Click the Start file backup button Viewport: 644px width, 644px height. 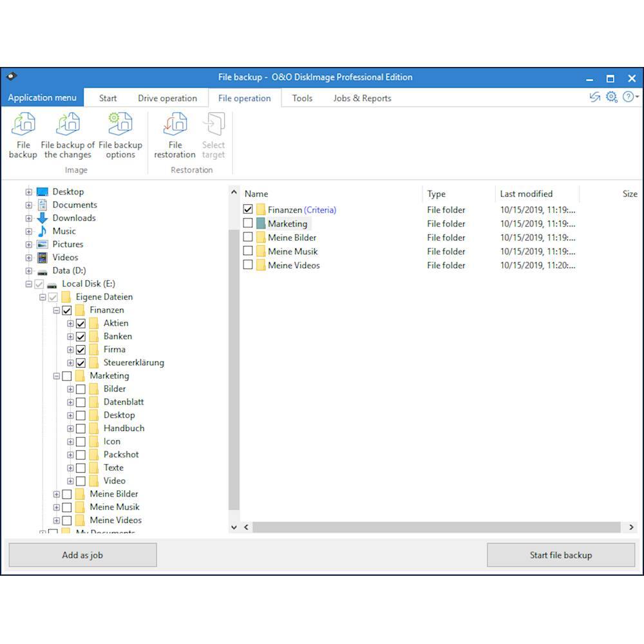[560, 555]
